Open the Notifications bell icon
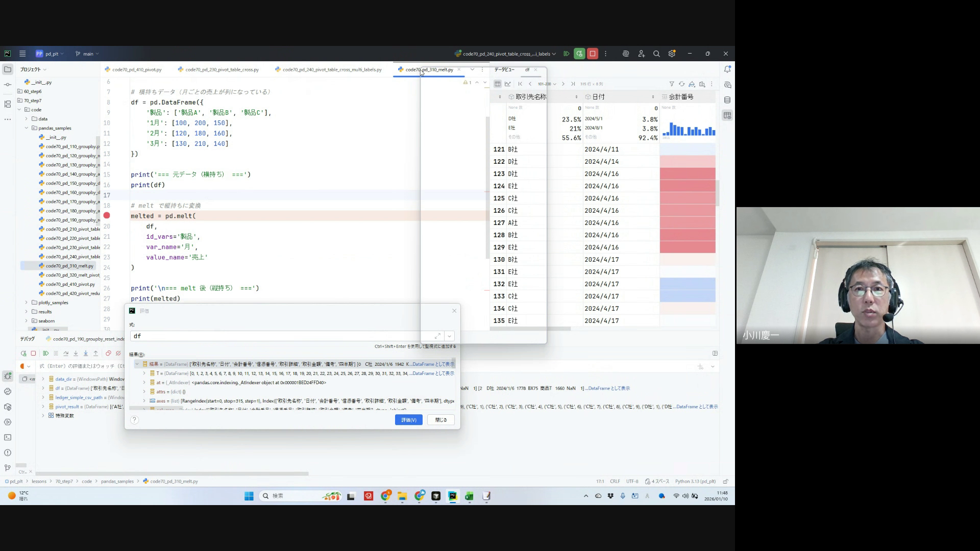Screen dimensions: 980x551 pos(727,69)
